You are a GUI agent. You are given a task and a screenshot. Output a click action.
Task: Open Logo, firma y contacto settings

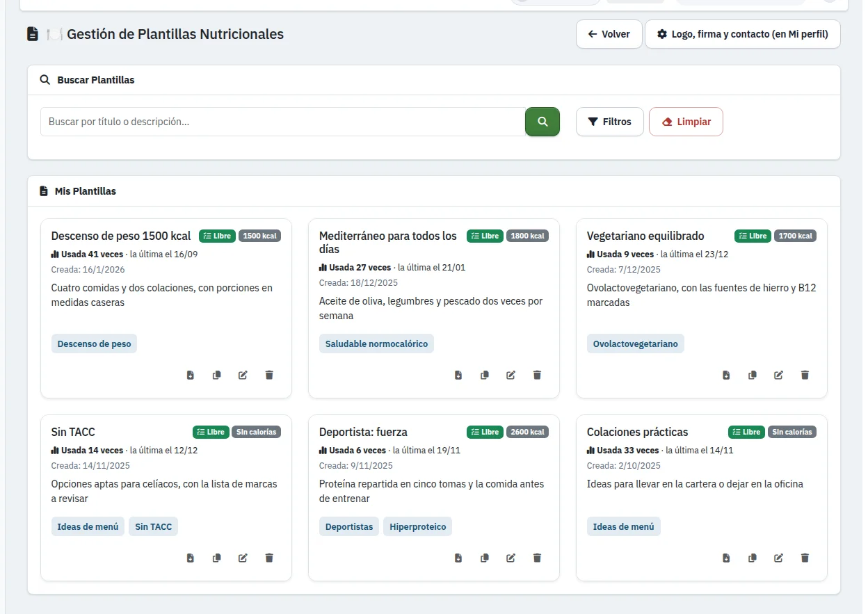coord(743,34)
